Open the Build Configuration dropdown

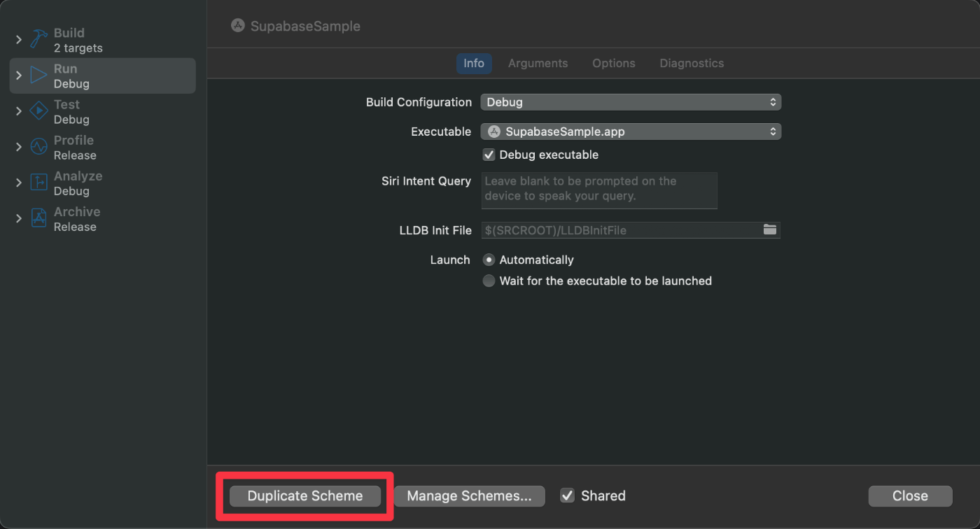(631, 102)
